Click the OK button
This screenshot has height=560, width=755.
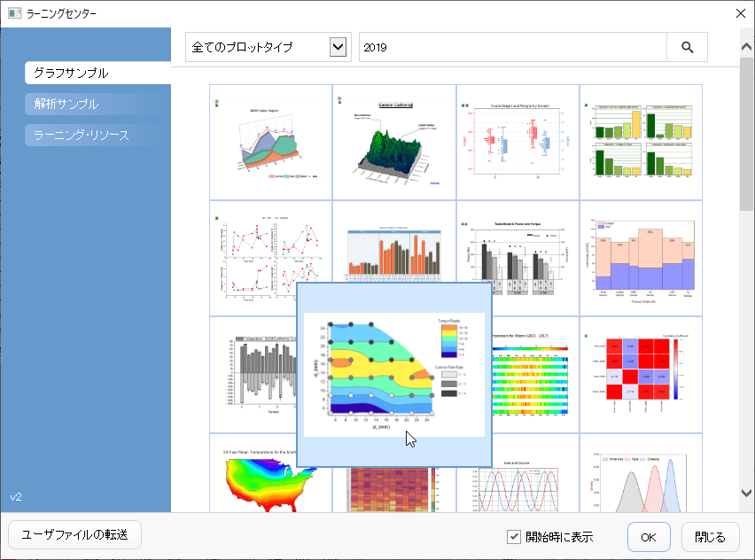pyautogui.click(x=649, y=537)
